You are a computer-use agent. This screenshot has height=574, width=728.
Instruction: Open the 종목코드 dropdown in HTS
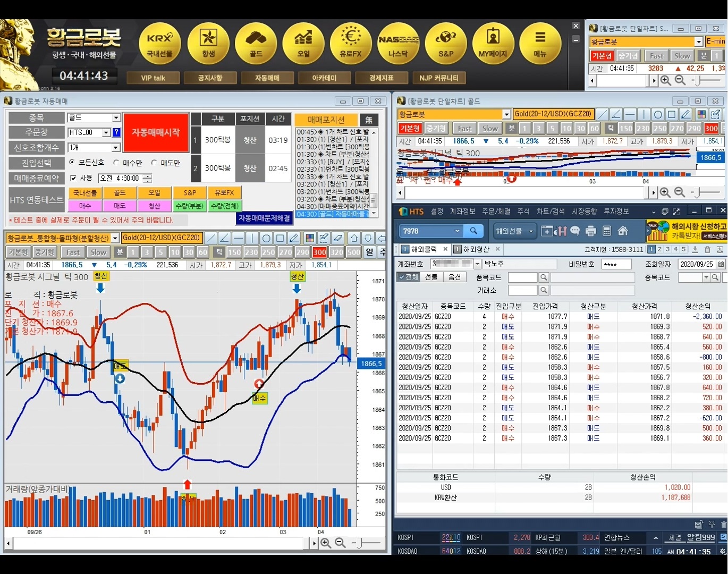[x=706, y=277]
